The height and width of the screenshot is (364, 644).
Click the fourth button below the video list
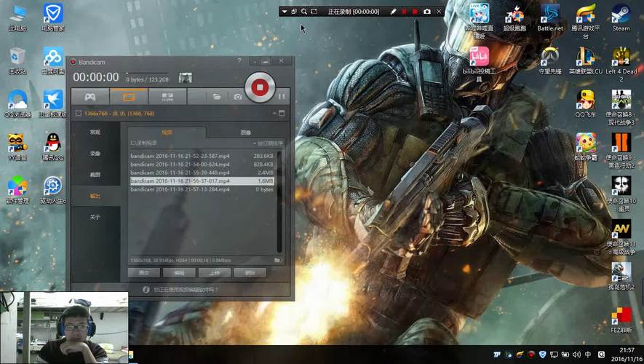(x=250, y=272)
